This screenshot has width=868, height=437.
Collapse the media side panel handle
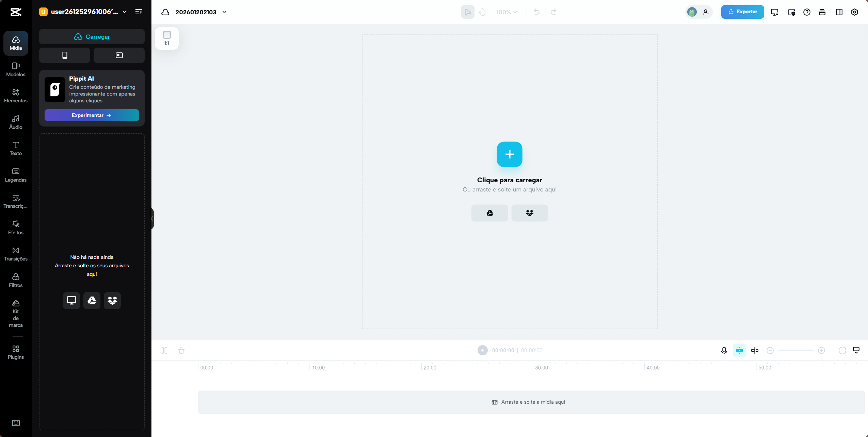coord(152,219)
